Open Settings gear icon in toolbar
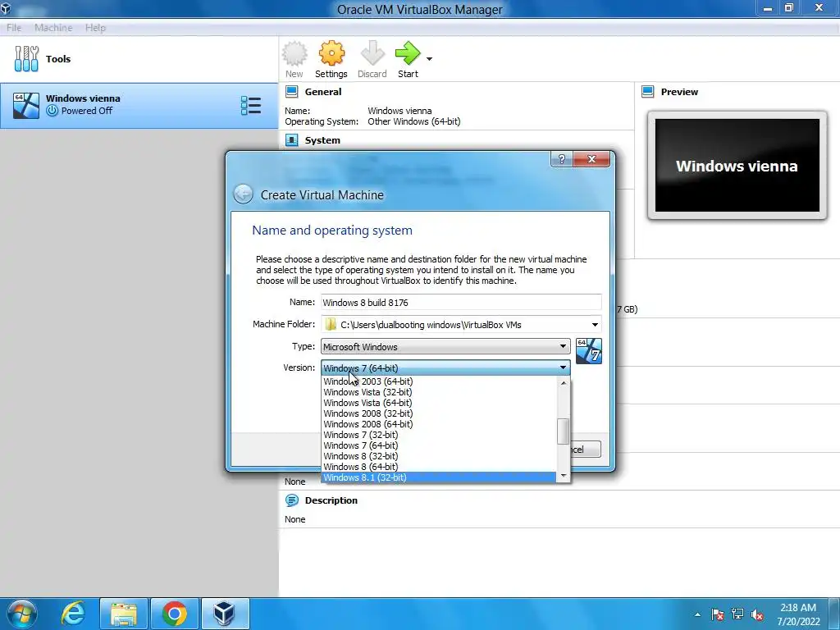This screenshot has width=840, height=630. pyautogui.click(x=331, y=53)
